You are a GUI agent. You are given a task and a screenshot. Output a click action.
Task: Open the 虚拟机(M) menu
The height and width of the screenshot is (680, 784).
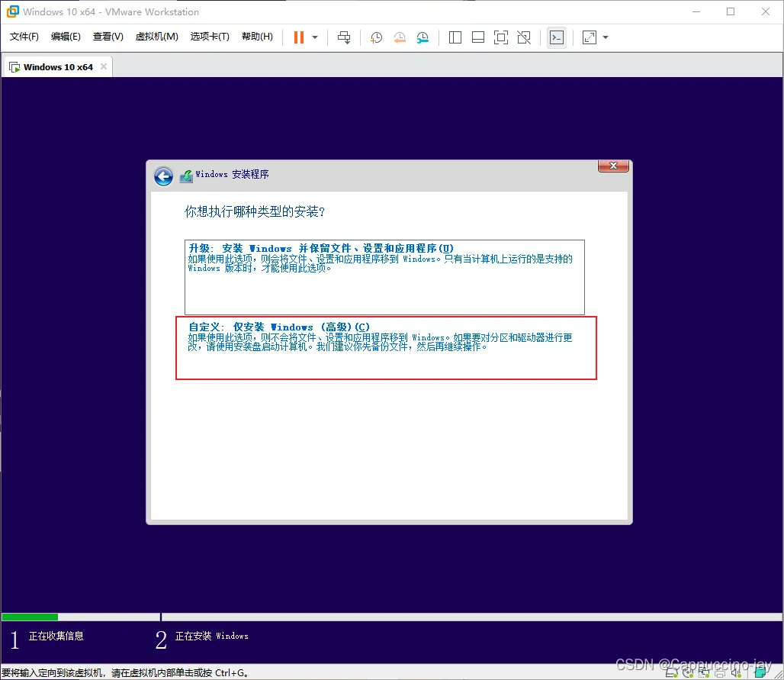(156, 37)
